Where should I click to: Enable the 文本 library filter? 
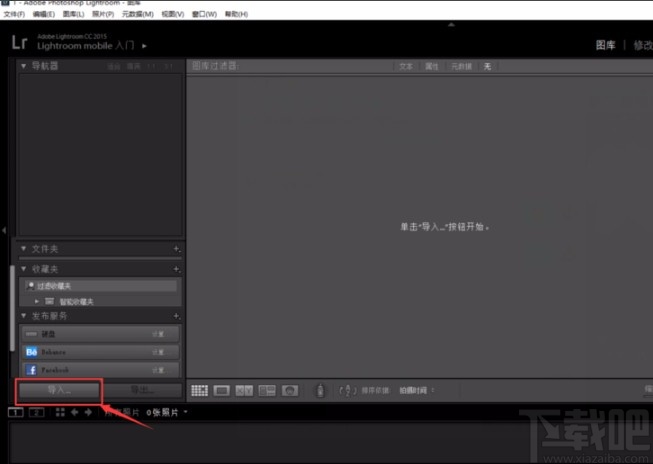tap(406, 67)
